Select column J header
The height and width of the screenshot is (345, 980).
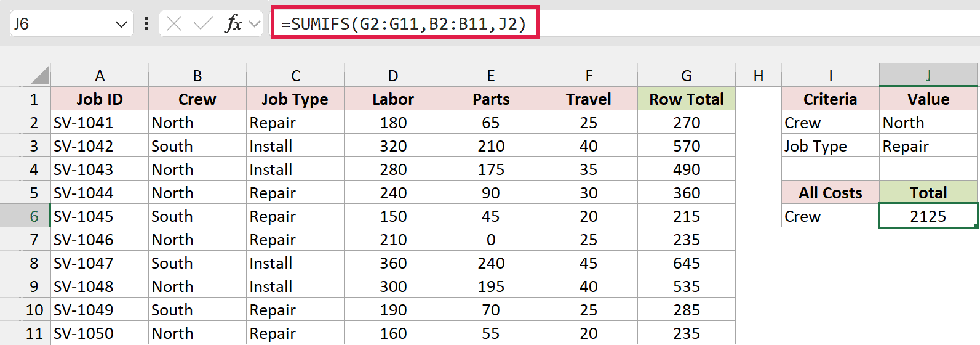click(x=928, y=76)
